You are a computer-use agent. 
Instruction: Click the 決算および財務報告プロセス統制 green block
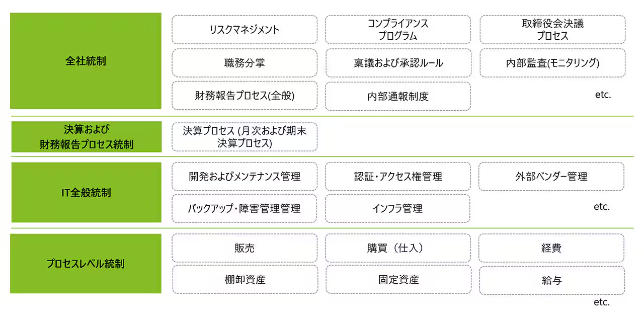(x=87, y=137)
